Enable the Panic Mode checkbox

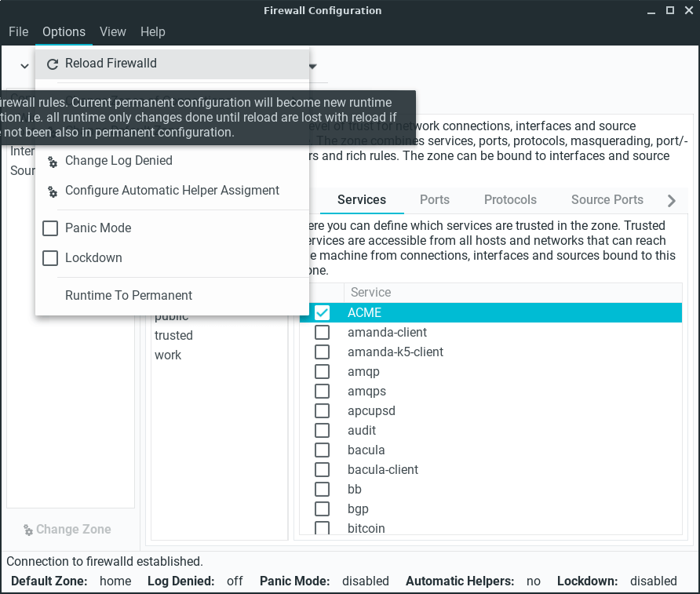[50, 228]
